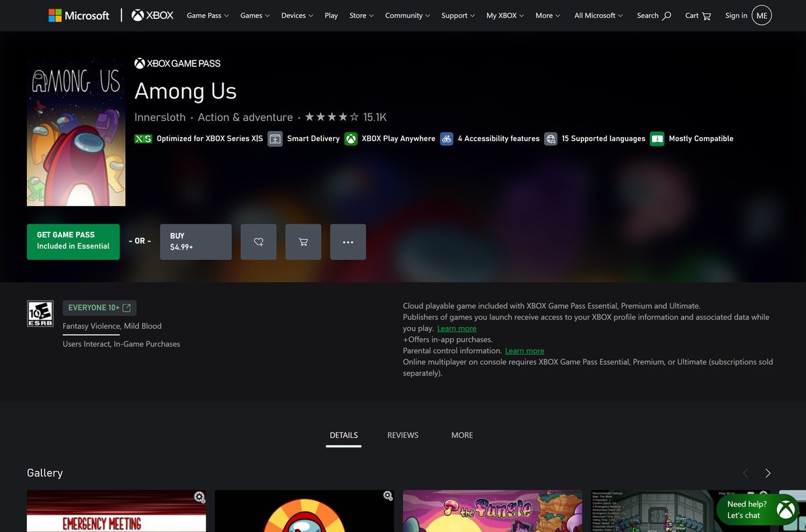Expand the All Microsoft dropdown
Image resolution: width=806 pixels, height=532 pixels.
coord(598,15)
